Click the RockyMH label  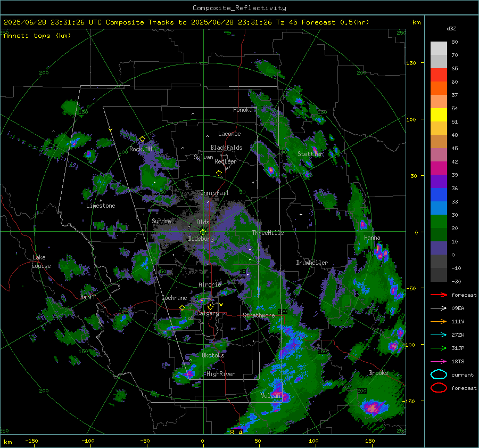tap(141, 149)
